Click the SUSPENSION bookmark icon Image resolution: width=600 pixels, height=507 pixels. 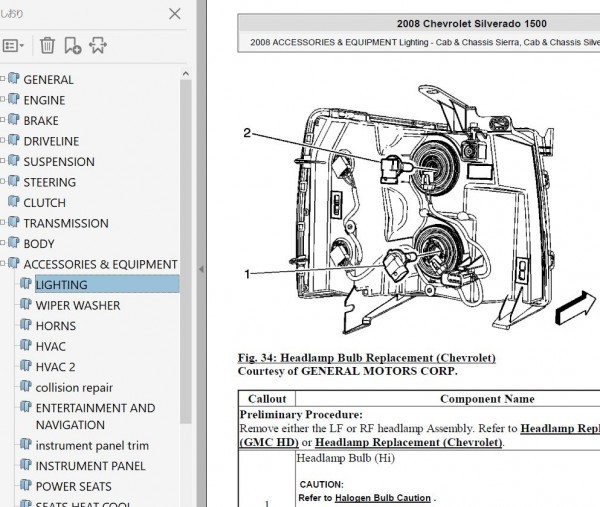point(13,160)
